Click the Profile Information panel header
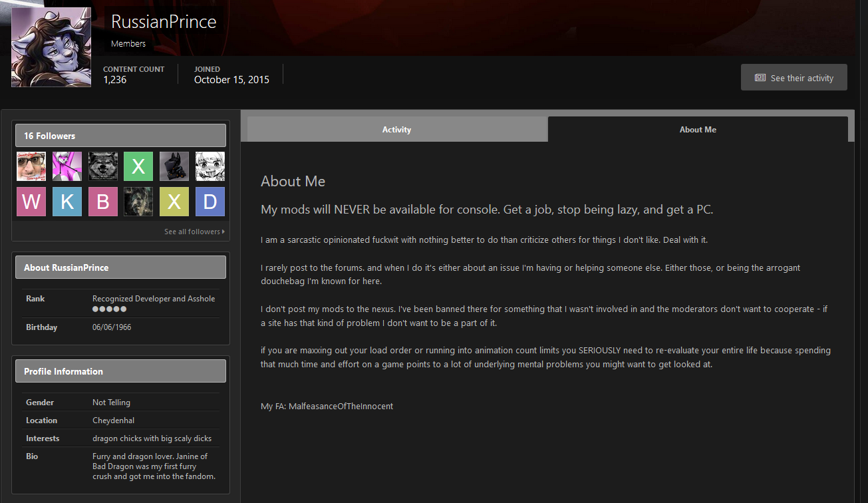 point(120,371)
